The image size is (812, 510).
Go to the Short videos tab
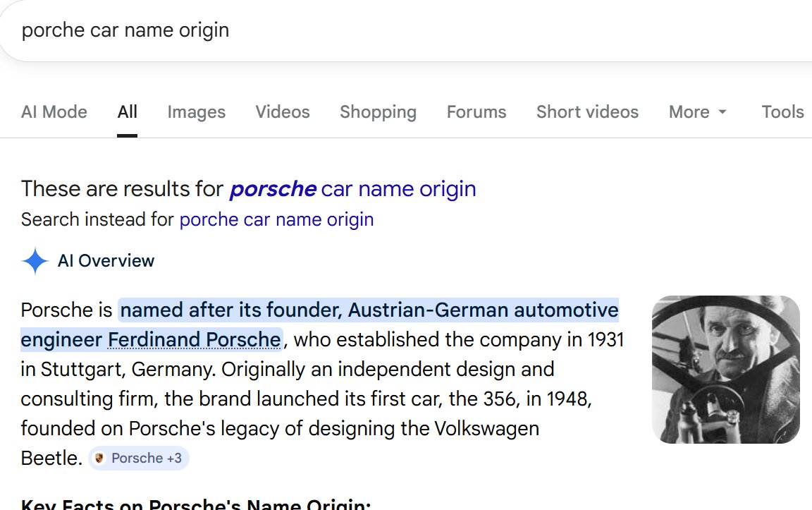(x=587, y=112)
